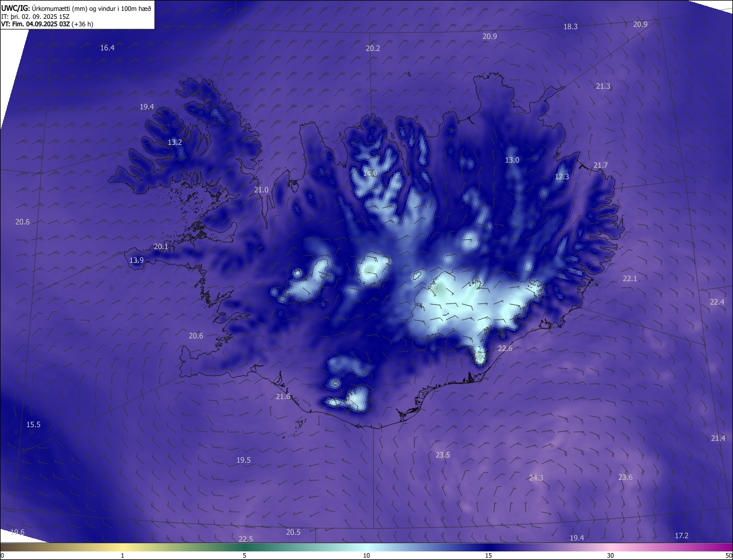Click the legend tick label 50
The image size is (733, 560).
coord(728,556)
